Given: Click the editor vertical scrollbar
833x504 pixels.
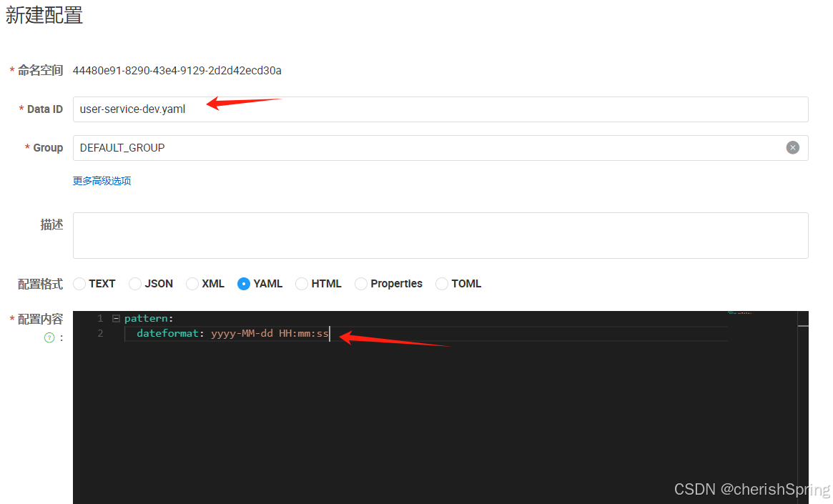Looking at the screenshot, I should tap(803, 407).
